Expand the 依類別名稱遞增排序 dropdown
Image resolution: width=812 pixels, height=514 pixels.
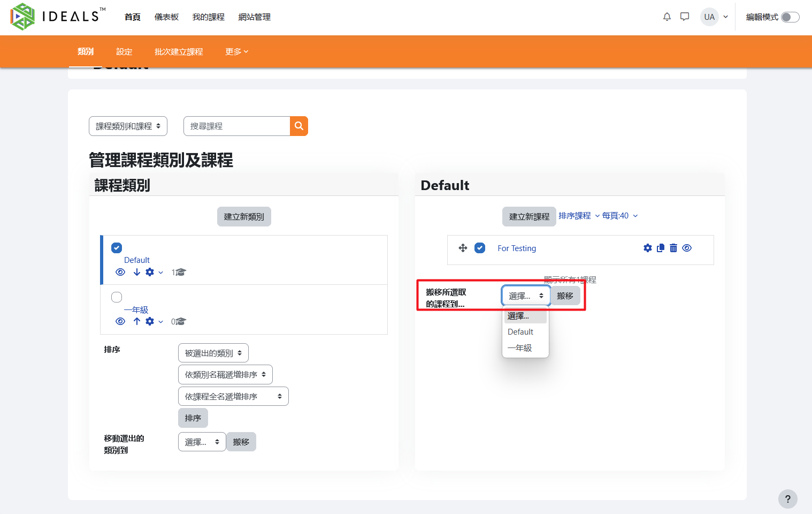coord(225,375)
